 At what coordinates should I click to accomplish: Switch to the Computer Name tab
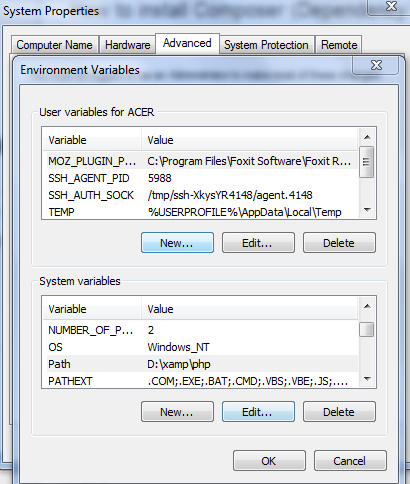click(x=55, y=45)
